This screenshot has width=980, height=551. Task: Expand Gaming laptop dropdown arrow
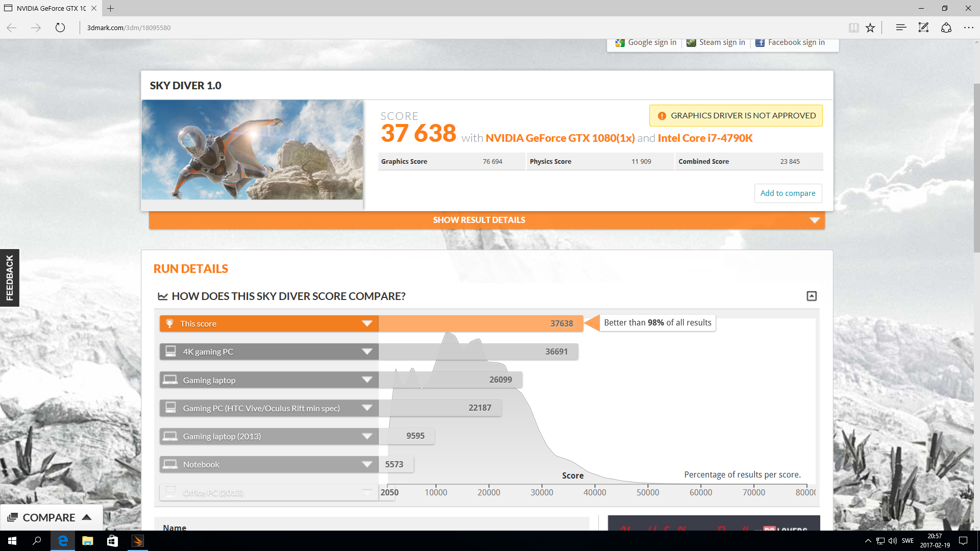(367, 380)
